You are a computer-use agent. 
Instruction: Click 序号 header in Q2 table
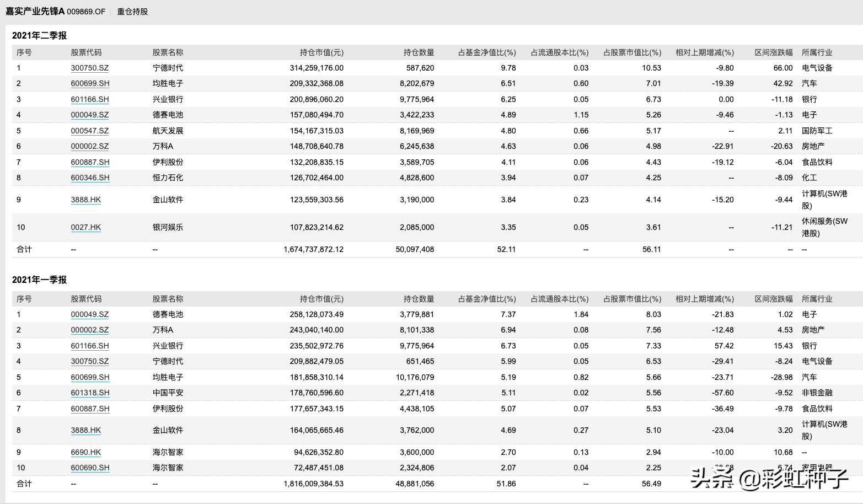(x=24, y=52)
